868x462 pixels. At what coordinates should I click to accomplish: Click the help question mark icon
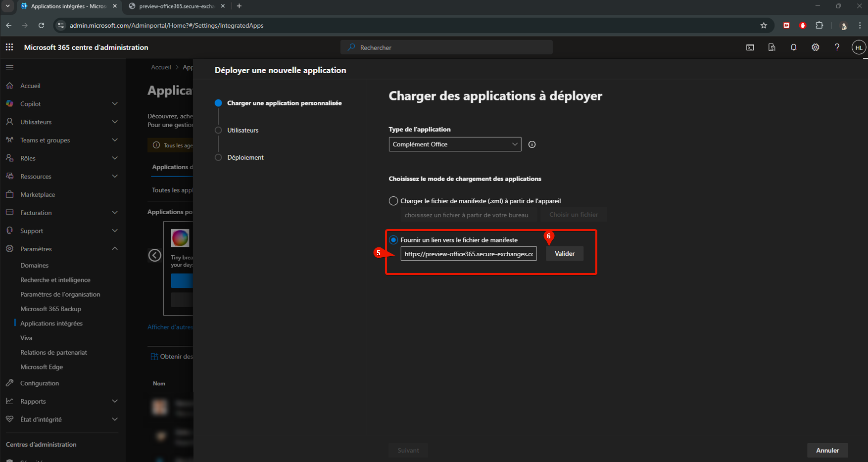(x=837, y=47)
